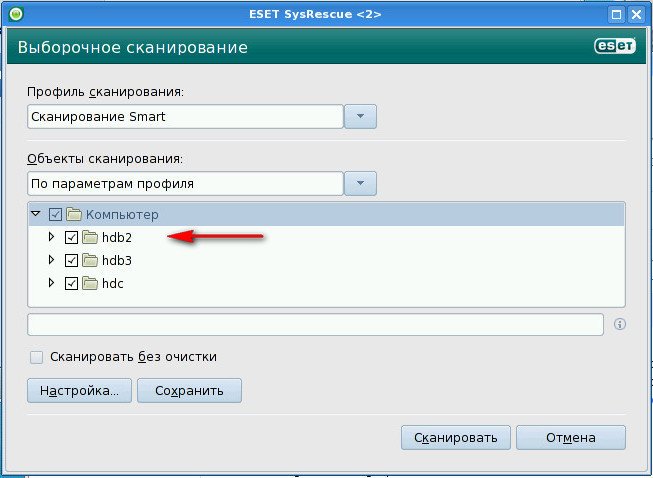Screen dimensions: 653x478
Task: Start scan with Сканировать button
Action: [456, 438]
